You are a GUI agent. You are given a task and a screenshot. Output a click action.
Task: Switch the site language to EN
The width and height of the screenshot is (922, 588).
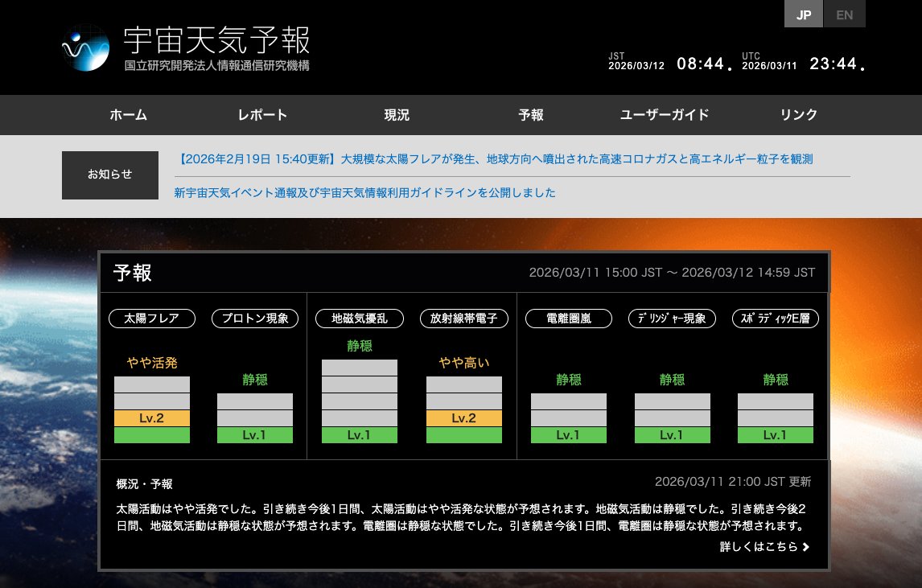pos(844,14)
